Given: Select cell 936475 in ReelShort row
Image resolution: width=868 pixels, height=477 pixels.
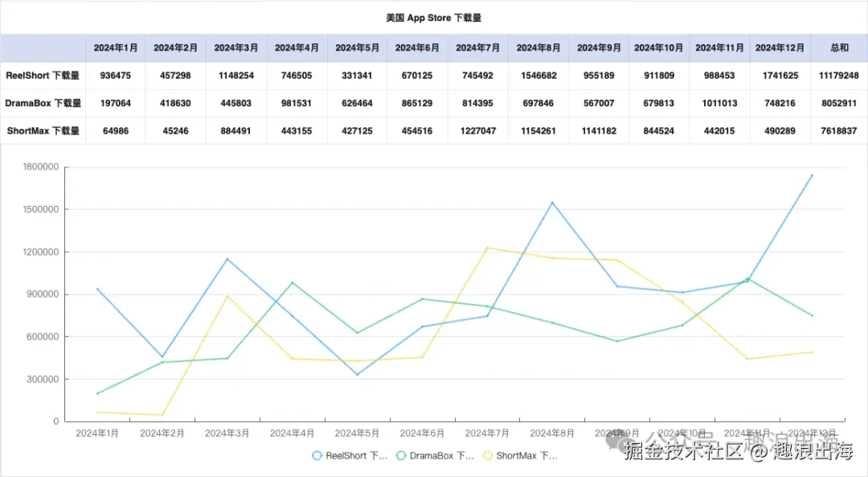Looking at the screenshot, I should (x=115, y=76).
